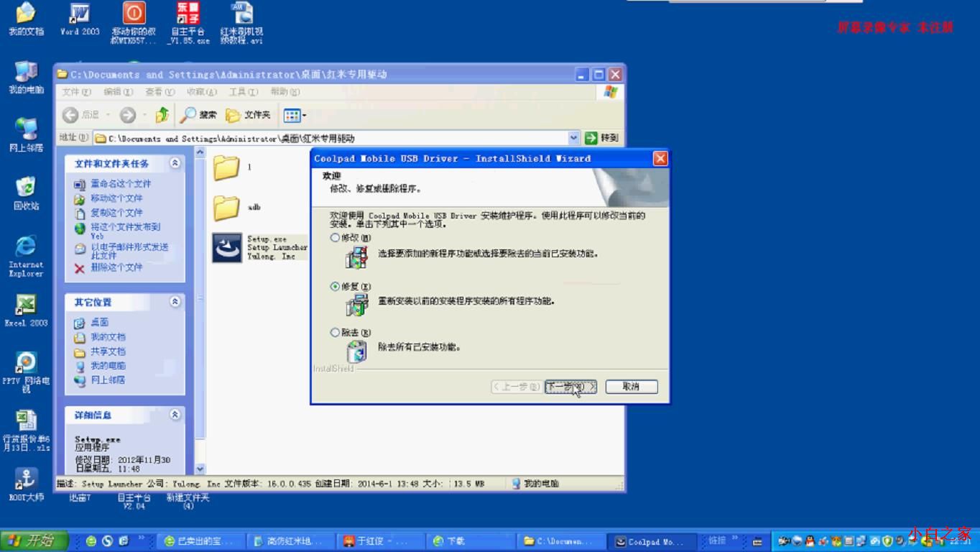Click the 上一步 (Back) button in wizard
This screenshot has height=552, width=980.
click(516, 387)
